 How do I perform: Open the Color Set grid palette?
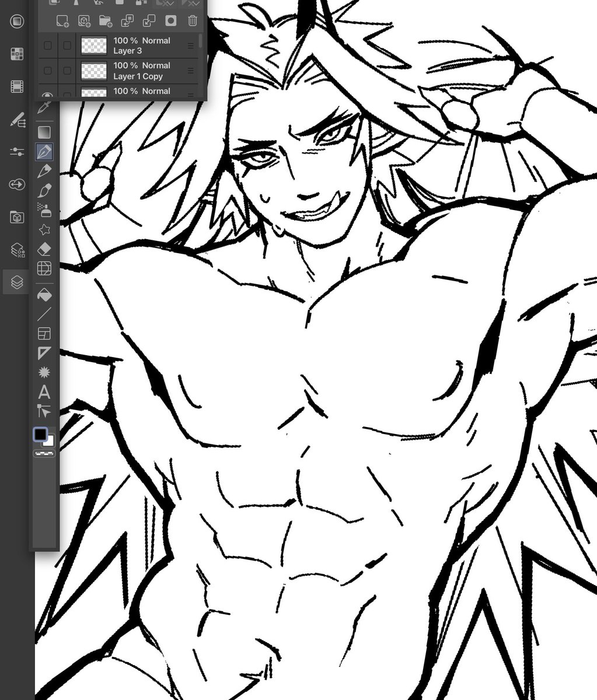[x=17, y=54]
